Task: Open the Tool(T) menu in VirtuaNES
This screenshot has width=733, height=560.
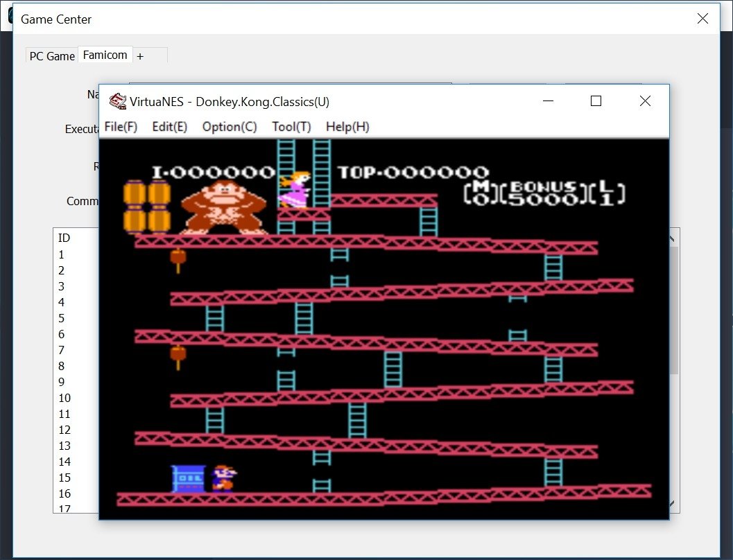Action: [x=291, y=127]
